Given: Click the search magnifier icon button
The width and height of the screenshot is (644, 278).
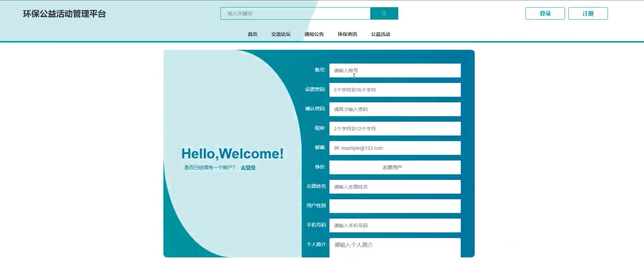Looking at the screenshot, I should point(384,13).
